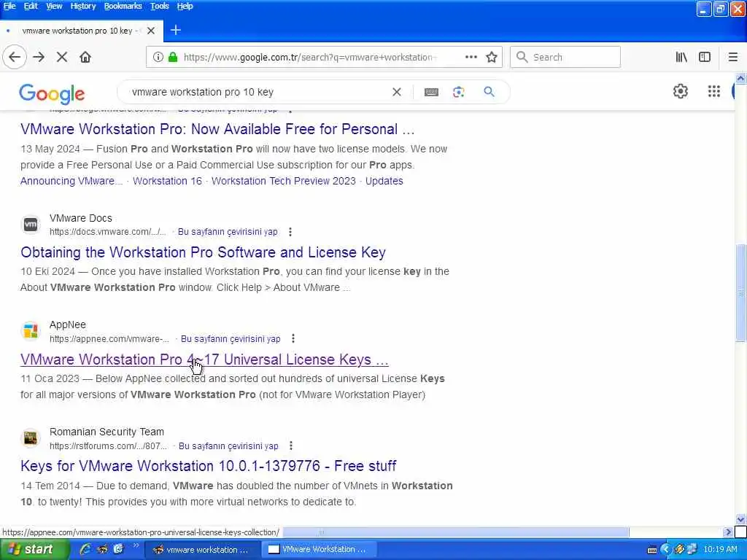Open the Tools menu
The height and width of the screenshot is (560, 747).
coord(159,6)
